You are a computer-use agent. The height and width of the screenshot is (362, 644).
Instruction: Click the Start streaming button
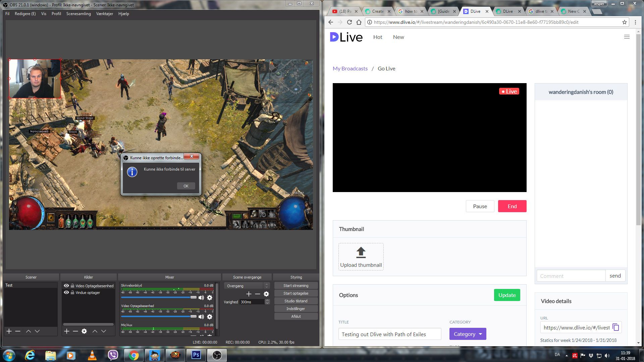pos(296,286)
